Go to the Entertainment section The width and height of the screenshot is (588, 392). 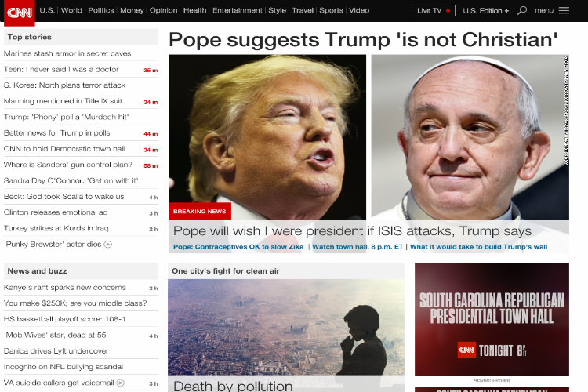[238, 10]
